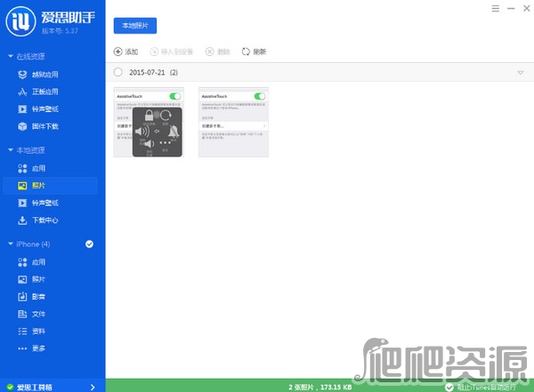Collapse the 2015-07-21 group with the arrow
This screenshot has width=534, height=392.
click(x=521, y=73)
